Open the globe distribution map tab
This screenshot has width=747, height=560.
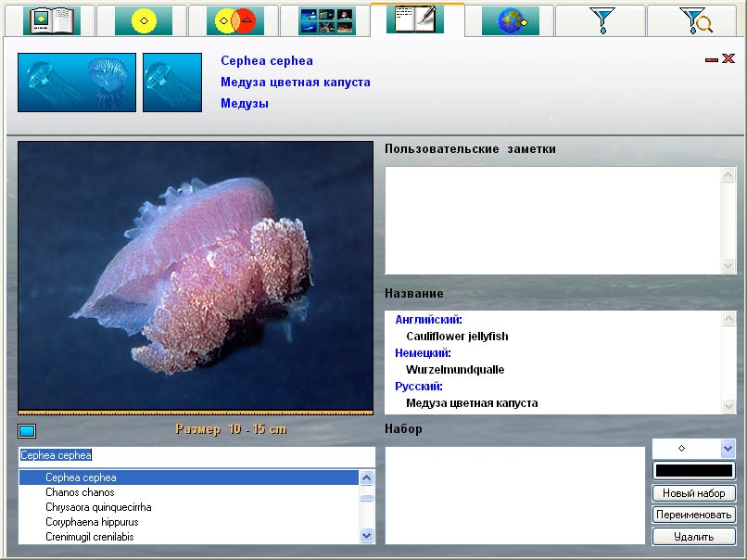[x=511, y=20]
